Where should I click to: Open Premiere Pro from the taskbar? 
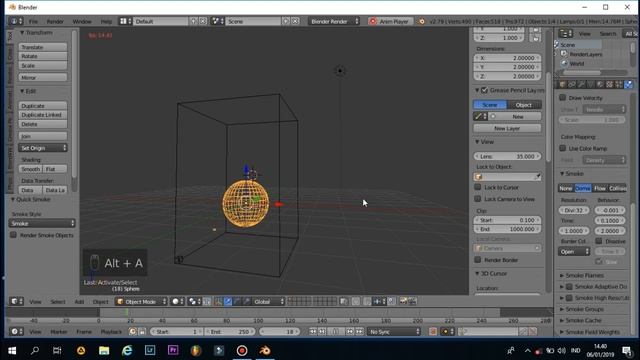173,350
